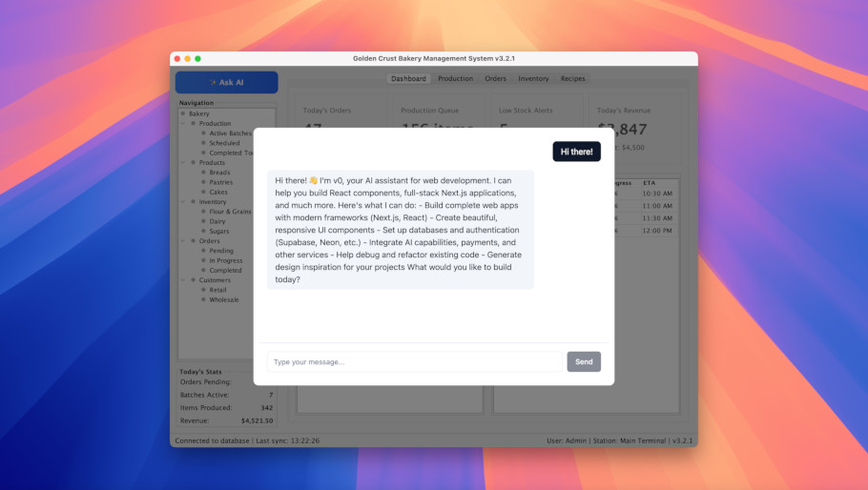Click the Breads item bullet icon

pos(203,173)
